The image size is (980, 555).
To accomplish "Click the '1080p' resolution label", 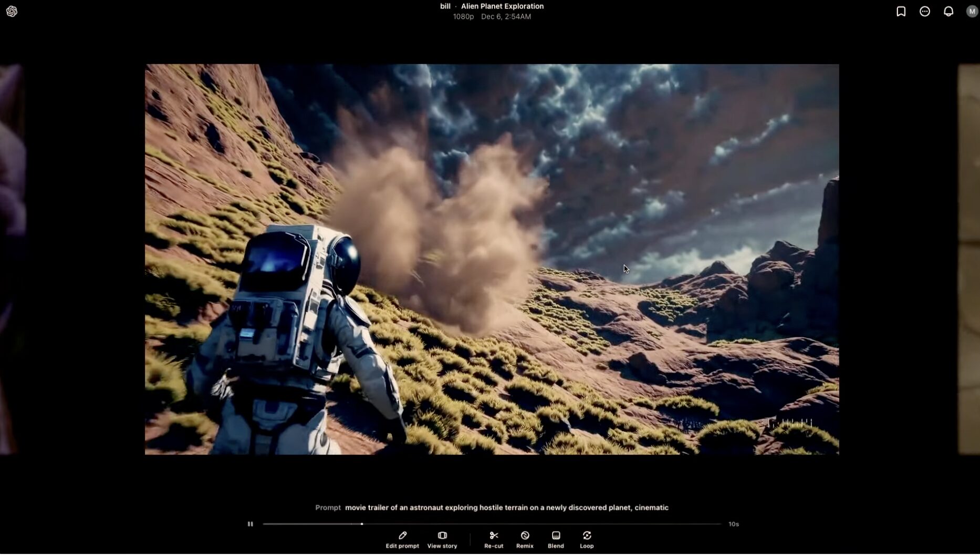I will [x=463, y=17].
